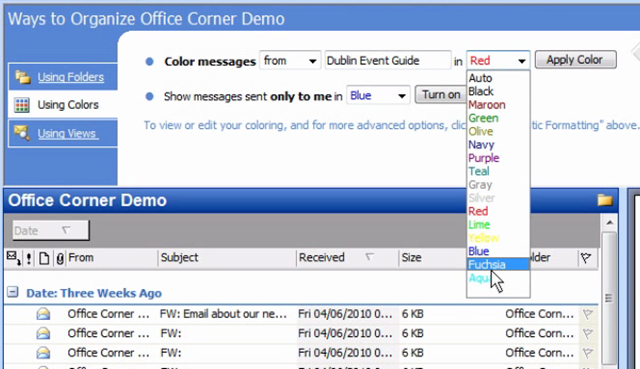The height and width of the screenshot is (369, 640).
Task: Select Silver in the color list
Action: coord(498,198)
